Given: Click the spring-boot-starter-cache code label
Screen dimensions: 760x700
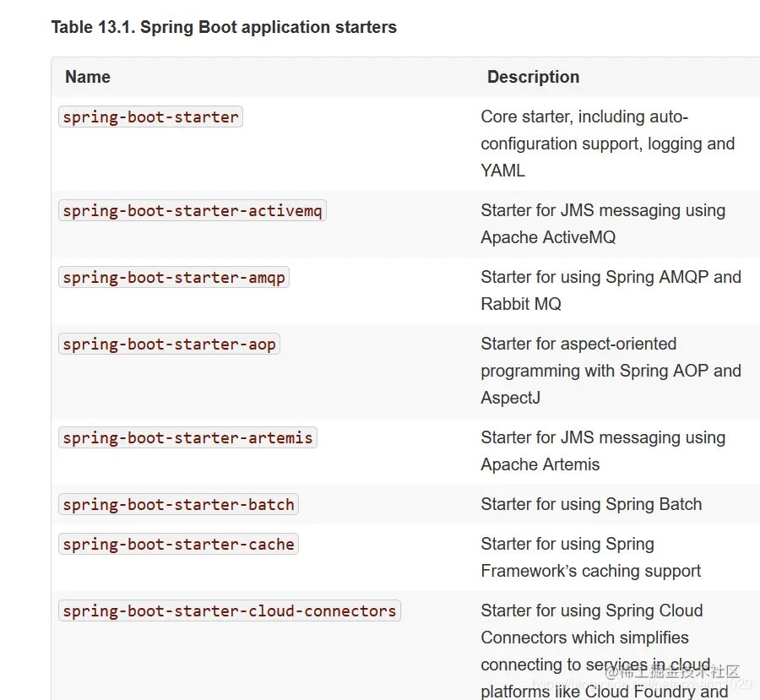Looking at the screenshot, I should pyautogui.click(x=178, y=545).
